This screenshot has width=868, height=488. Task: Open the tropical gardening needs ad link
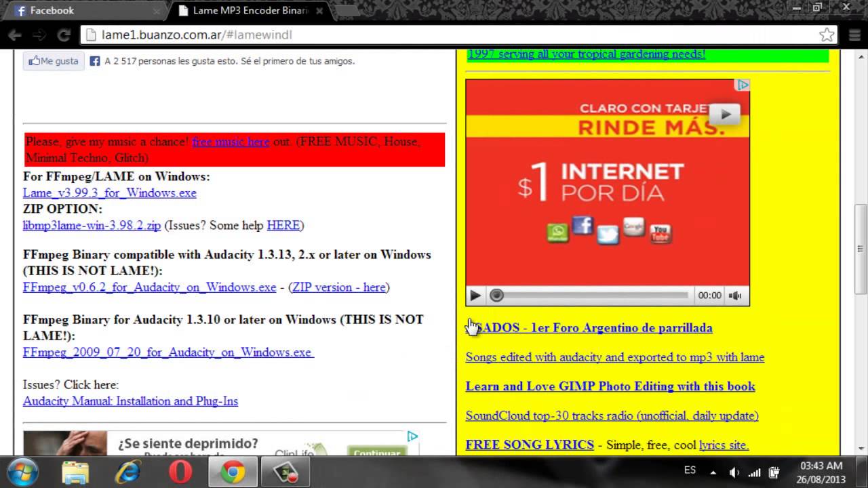[587, 54]
